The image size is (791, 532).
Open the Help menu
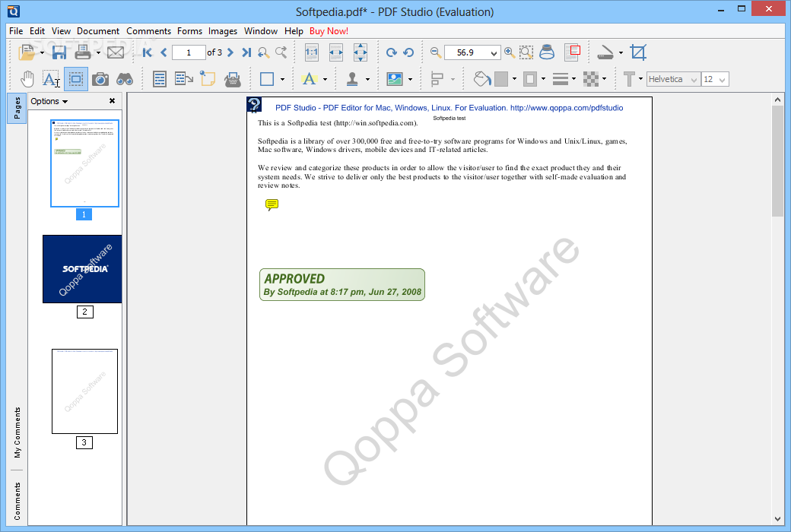coord(294,31)
